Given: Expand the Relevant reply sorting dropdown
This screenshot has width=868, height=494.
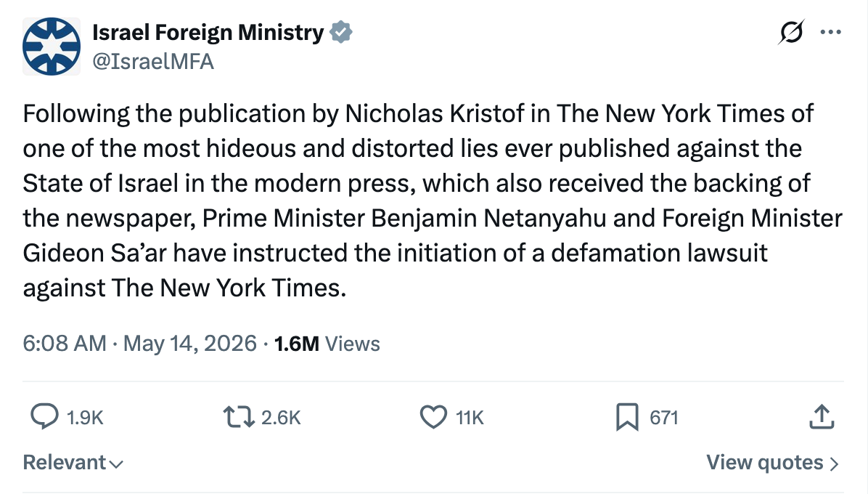Looking at the screenshot, I should click(x=73, y=463).
